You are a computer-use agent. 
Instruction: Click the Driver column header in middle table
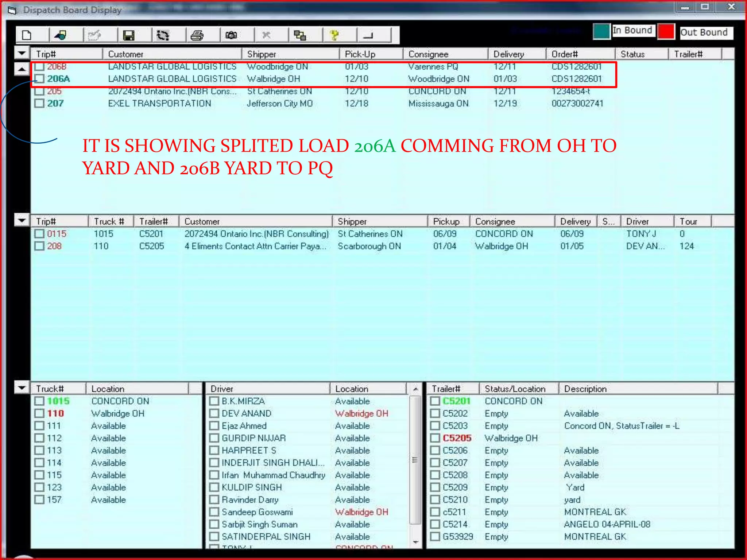[x=647, y=221]
